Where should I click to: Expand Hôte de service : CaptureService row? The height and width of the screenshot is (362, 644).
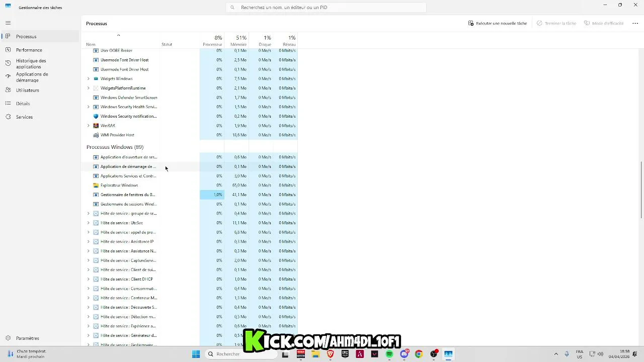[89, 260]
